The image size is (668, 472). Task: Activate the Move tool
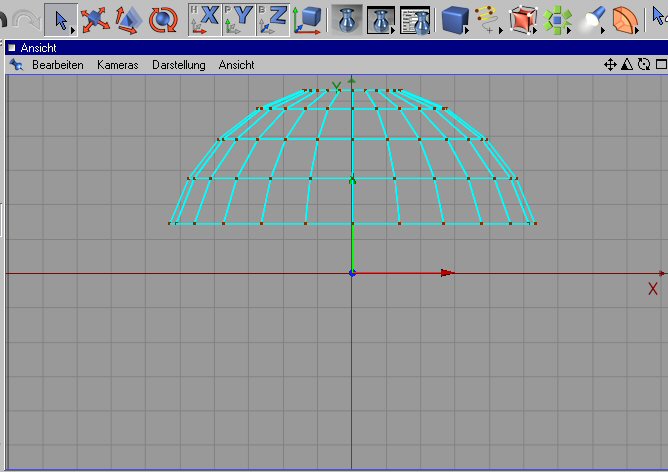(x=94, y=18)
